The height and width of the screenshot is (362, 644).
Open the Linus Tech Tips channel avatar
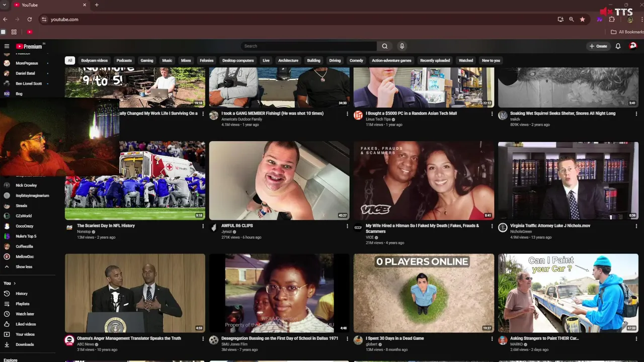pyautogui.click(x=358, y=115)
